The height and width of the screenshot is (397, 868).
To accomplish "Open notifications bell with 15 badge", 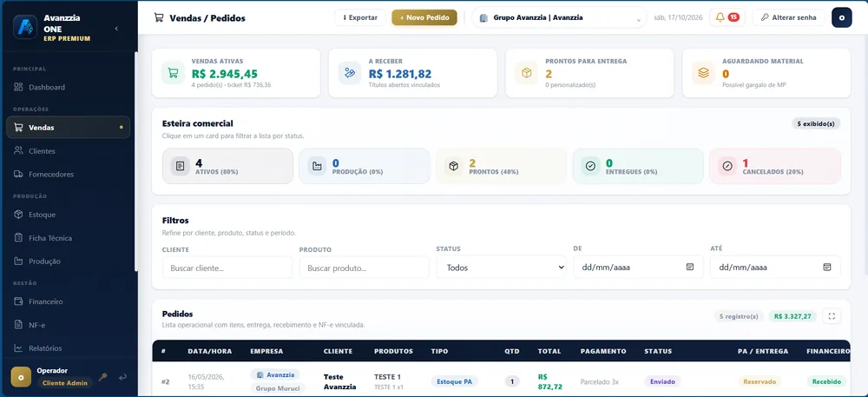I will pos(727,17).
